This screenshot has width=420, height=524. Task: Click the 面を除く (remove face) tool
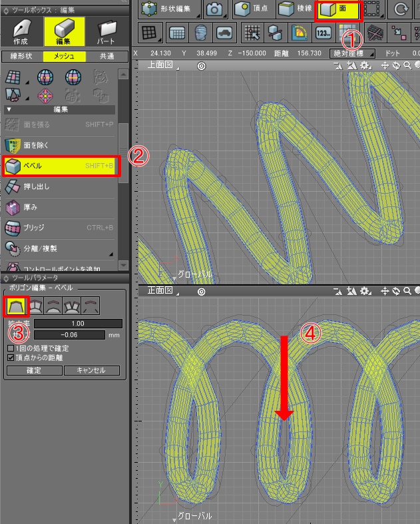(x=60, y=145)
